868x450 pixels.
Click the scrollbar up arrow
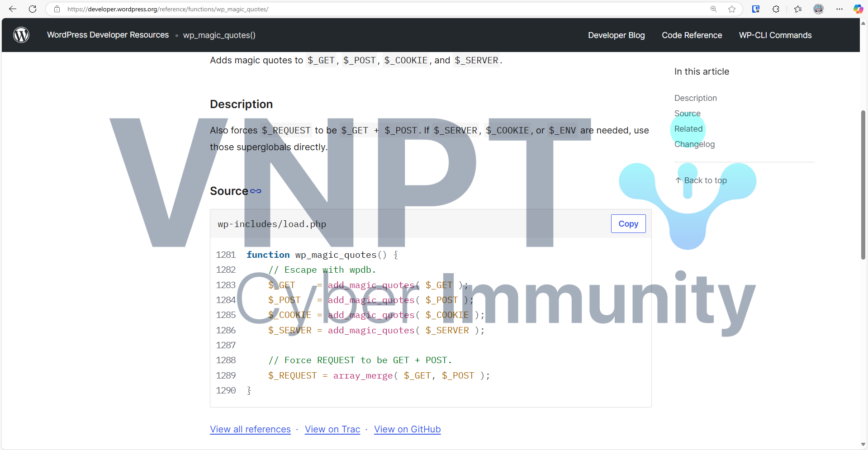(863, 23)
